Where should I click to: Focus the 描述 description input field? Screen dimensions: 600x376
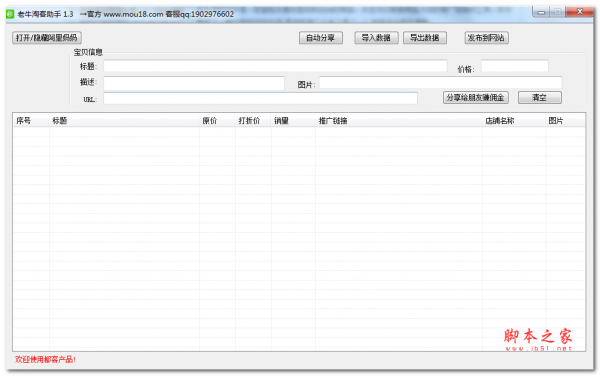click(x=194, y=83)
